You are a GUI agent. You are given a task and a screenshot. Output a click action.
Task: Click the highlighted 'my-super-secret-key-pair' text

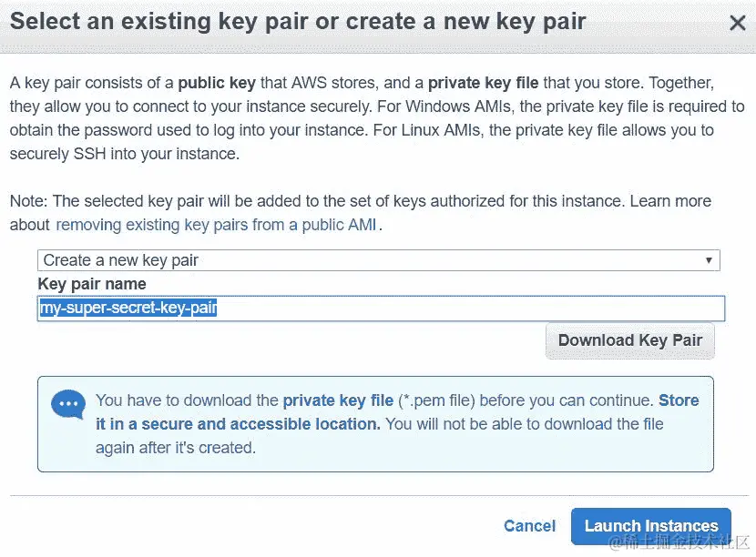[128, 309]
